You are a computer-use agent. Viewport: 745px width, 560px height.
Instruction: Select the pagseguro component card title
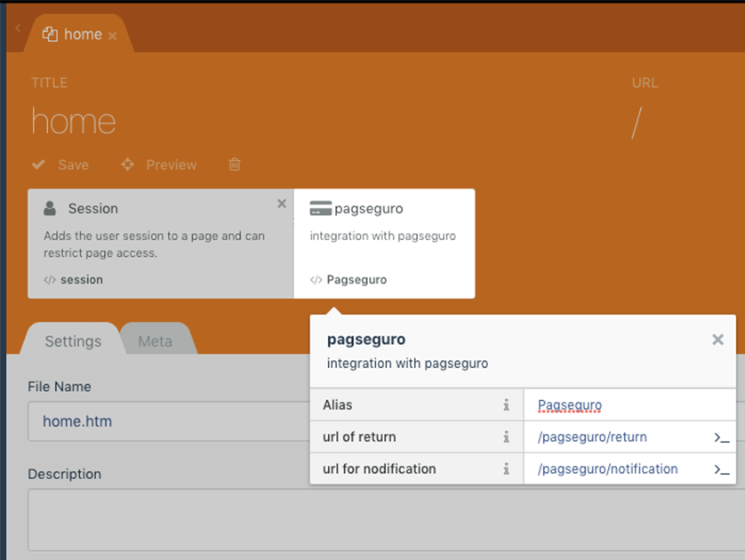click(x=369, y=209)
